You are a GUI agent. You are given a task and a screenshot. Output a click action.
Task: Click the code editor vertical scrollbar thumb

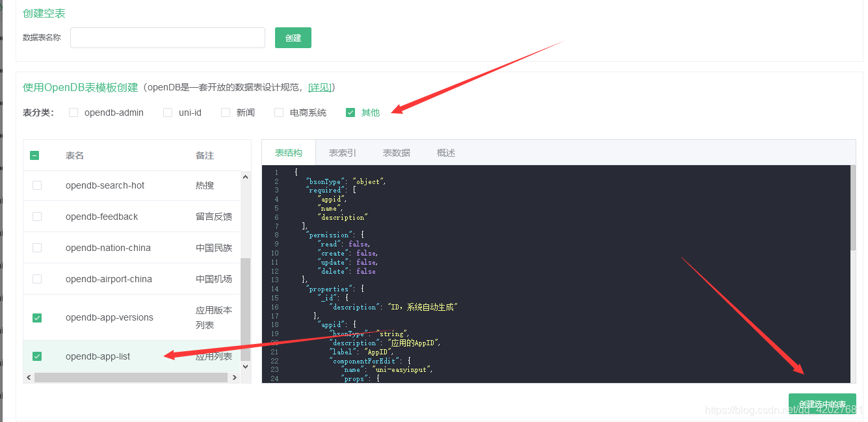(853, 208)
